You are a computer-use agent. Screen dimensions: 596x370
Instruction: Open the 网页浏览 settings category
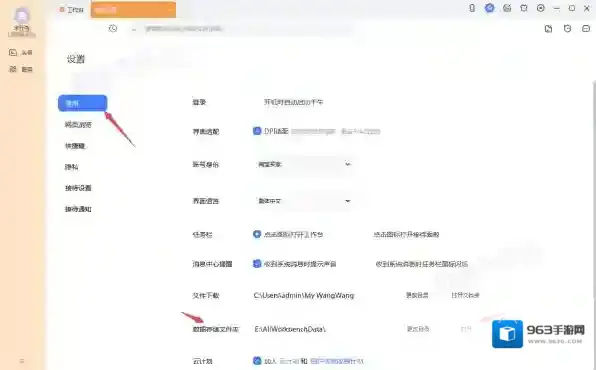coord(78,125)
